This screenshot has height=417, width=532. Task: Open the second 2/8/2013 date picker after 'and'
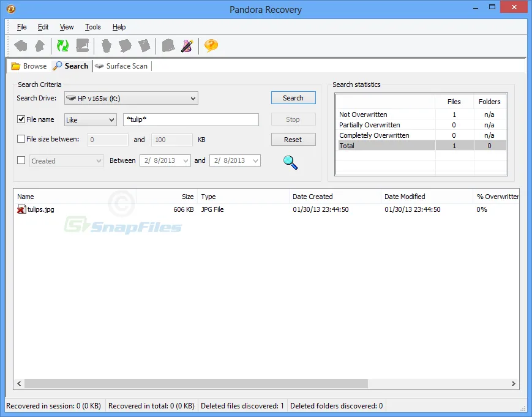235,160
